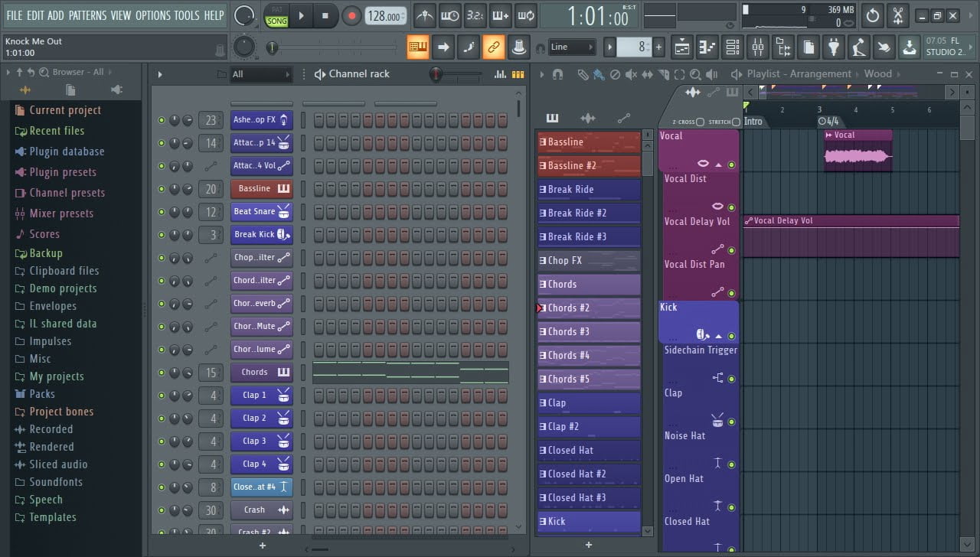This screenshot has width=980, height=557.
Task: Open the EDIT menu
Action: pyautogui.click(x=35, y=15)
